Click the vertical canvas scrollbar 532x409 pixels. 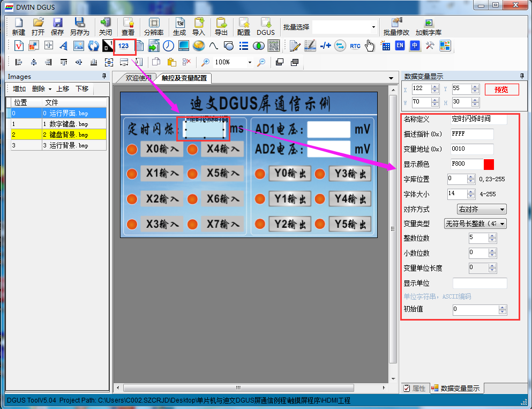393,229
